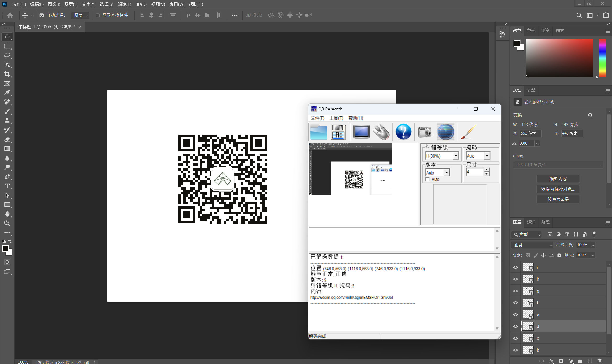The height and width of the screenshot is (364, 612).
Task: Select the Move tool in toolbar
Action: pos(7,37)
